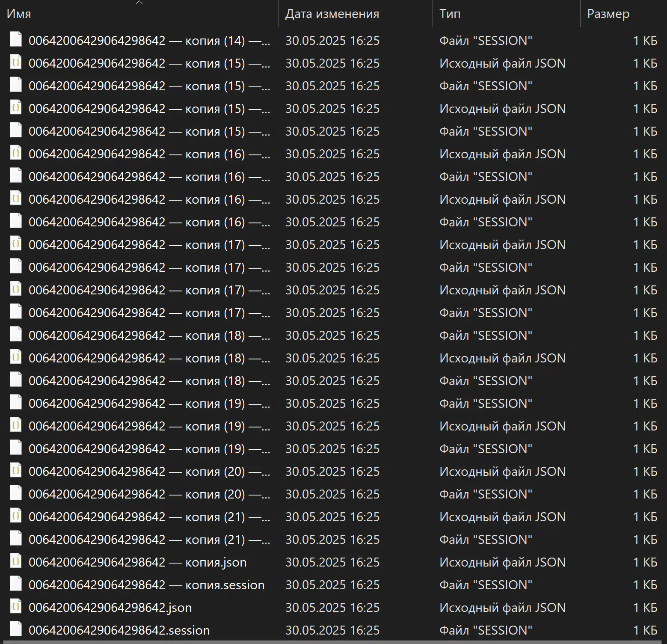Click the '1 КБ' size of the копия (20) SESSION file
667x644 pixels.
click(645, 494)
